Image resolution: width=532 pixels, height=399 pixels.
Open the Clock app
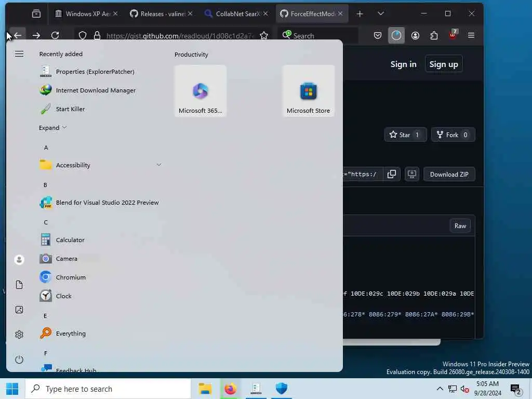click(56, 296)
